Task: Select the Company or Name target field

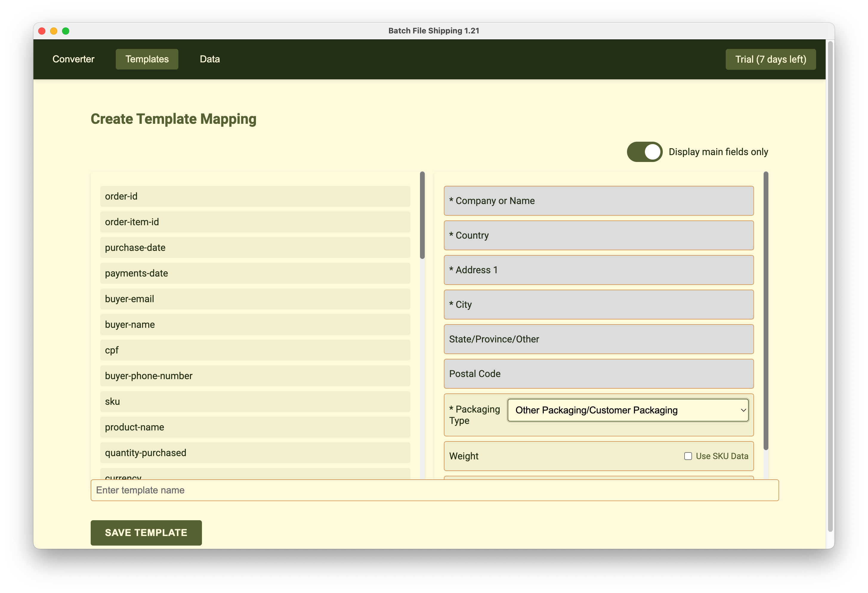Action: point(598,201)
